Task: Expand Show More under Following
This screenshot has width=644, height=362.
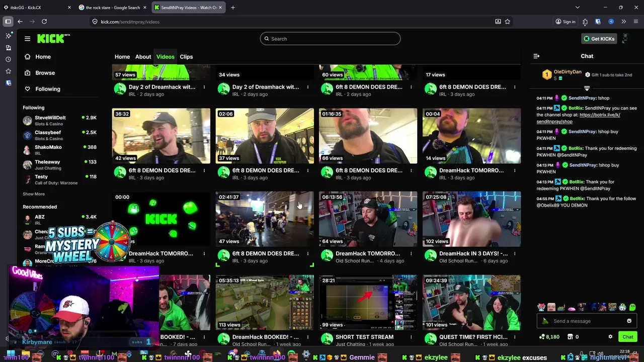Action: tap(34, 194)
